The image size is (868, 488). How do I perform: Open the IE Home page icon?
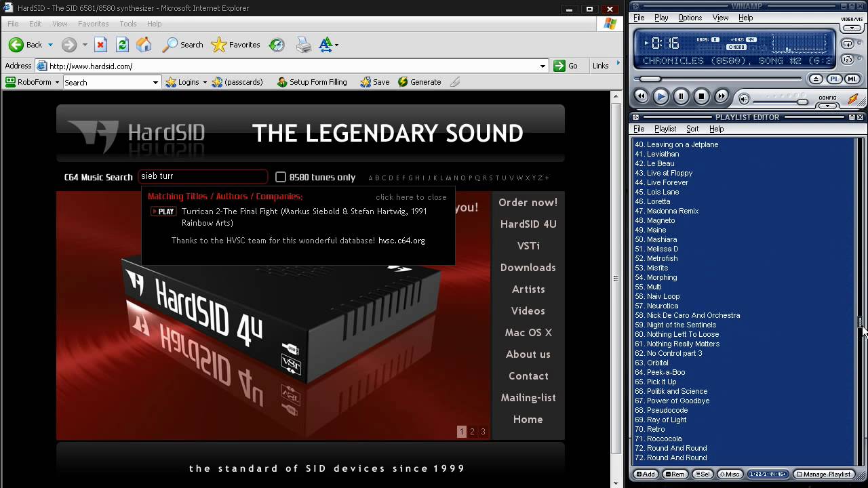[x=144, y=45]
